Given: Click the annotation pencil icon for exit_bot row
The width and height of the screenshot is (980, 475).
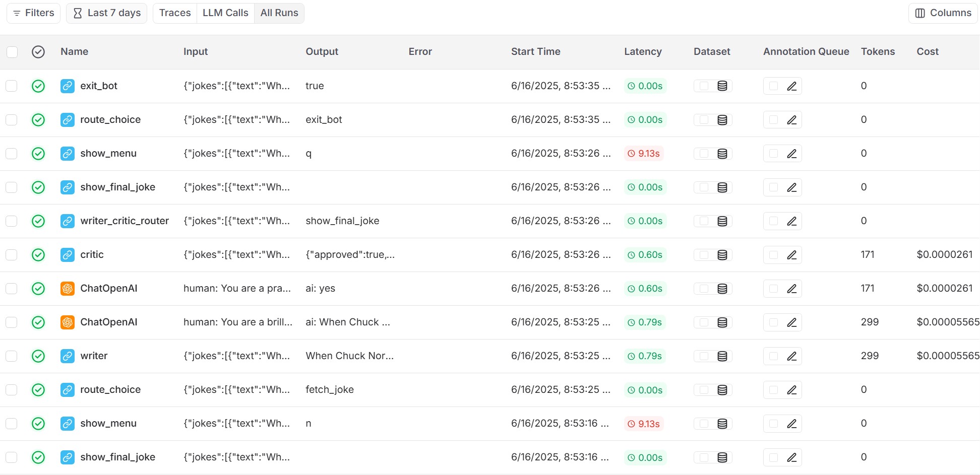Looking at the screenshot, I should 791,86.
